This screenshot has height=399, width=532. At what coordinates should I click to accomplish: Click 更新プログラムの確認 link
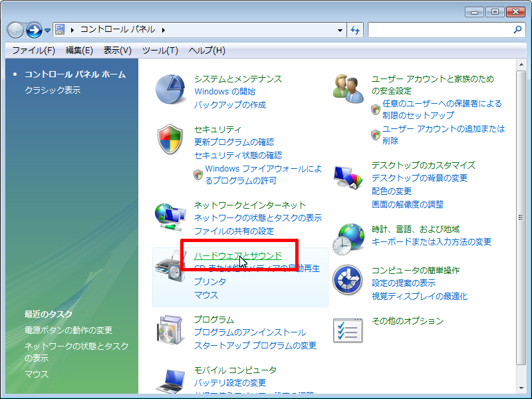234,142
